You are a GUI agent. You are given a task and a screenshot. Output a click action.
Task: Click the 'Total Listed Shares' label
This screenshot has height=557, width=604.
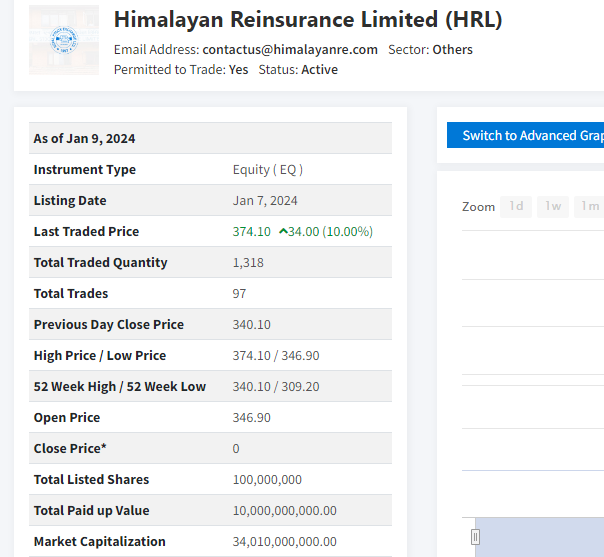click(91, 480)
